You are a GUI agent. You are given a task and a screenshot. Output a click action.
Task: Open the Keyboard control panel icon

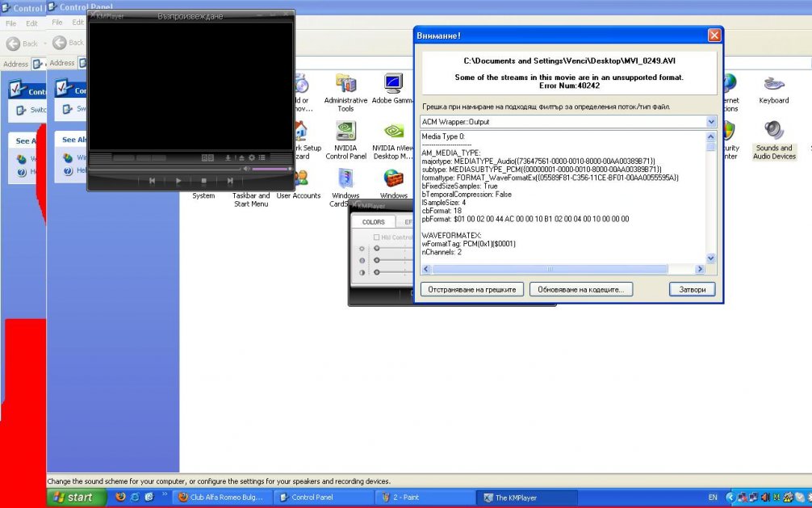coord(773,87)
